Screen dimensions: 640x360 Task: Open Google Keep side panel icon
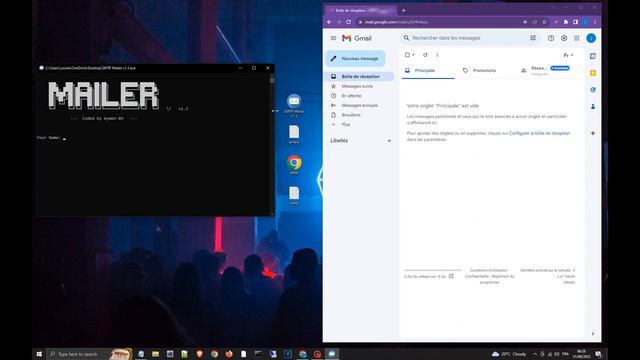point(593,73)
